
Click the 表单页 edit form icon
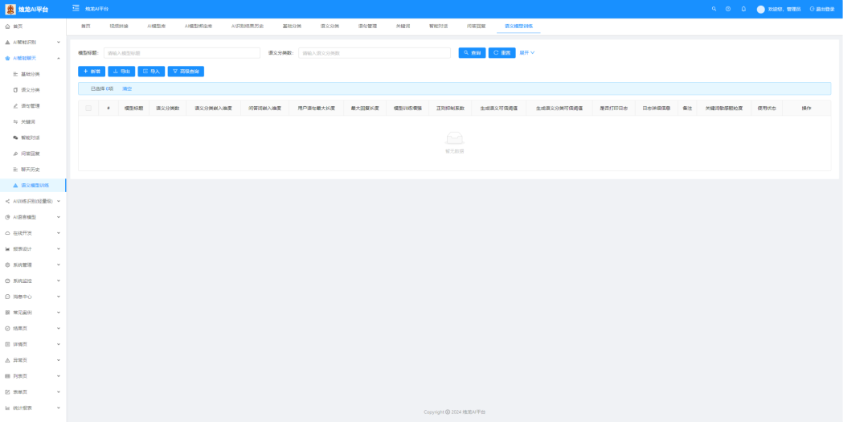(7, 392)
